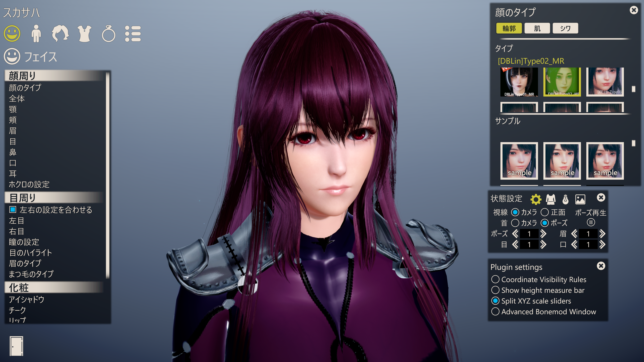Pause pose playback
Viewport: 644px width, 362px height.
coord(591,222)
